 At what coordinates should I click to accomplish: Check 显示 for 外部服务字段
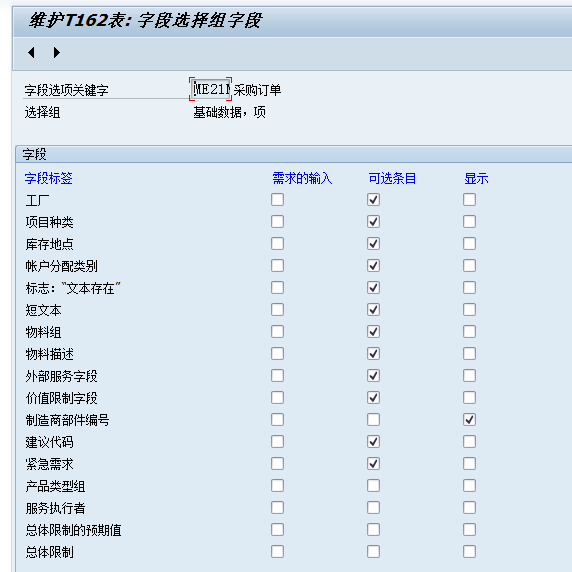coord(469,376)
